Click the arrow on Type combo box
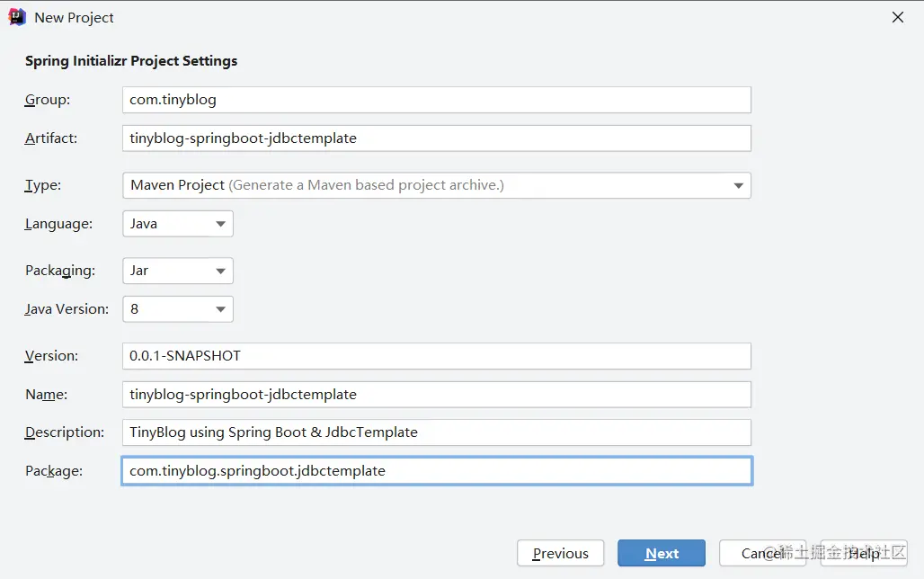 click(738, 186)
